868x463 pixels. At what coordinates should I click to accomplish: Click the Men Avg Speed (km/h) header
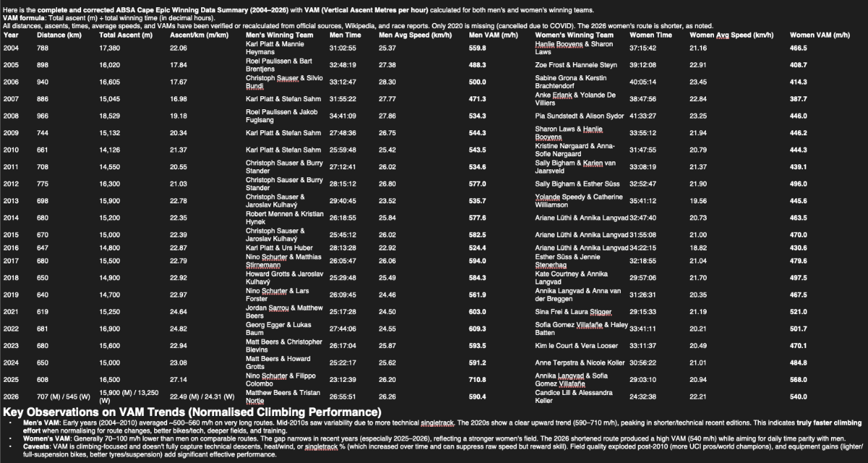(414, 35)
